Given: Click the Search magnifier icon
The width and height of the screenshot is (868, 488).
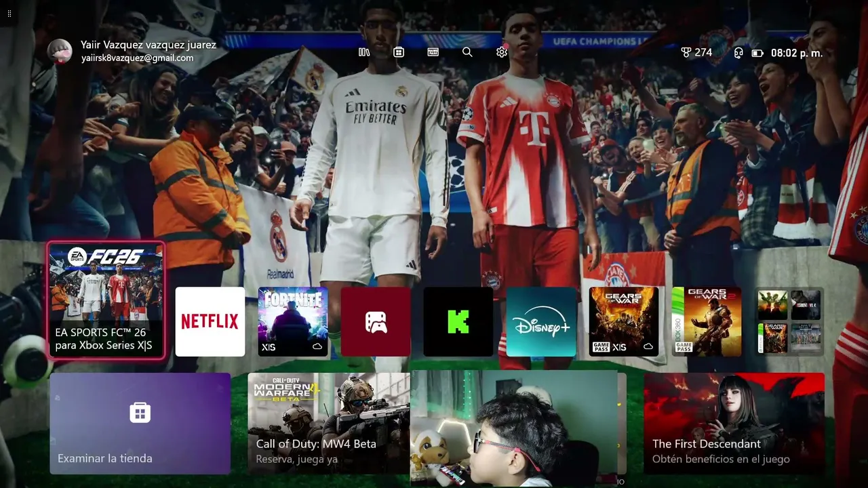Looking at the screenshot, I should [x=467, y=52].
